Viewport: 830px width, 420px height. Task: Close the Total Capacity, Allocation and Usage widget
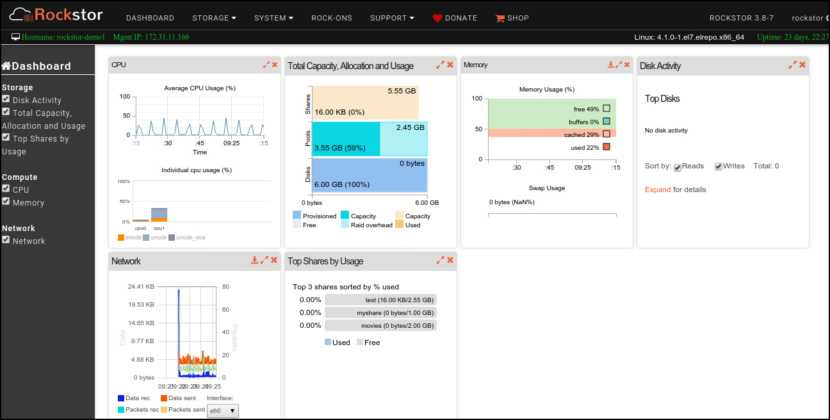point(449,65)
